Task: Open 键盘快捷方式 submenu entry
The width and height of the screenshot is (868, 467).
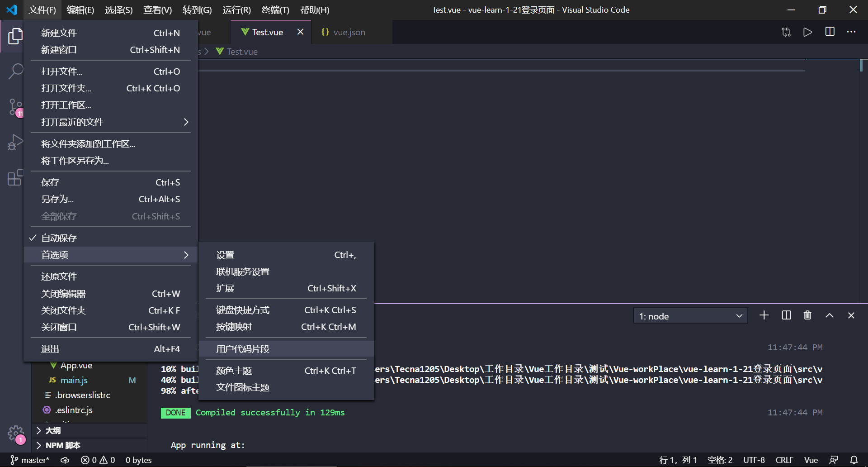Action: point(286,310)
